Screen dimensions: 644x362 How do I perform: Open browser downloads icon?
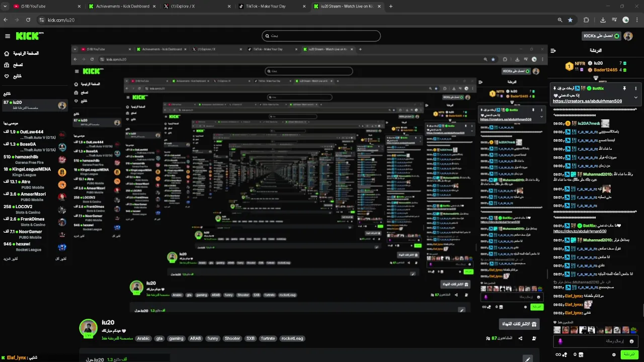point(603,20)
